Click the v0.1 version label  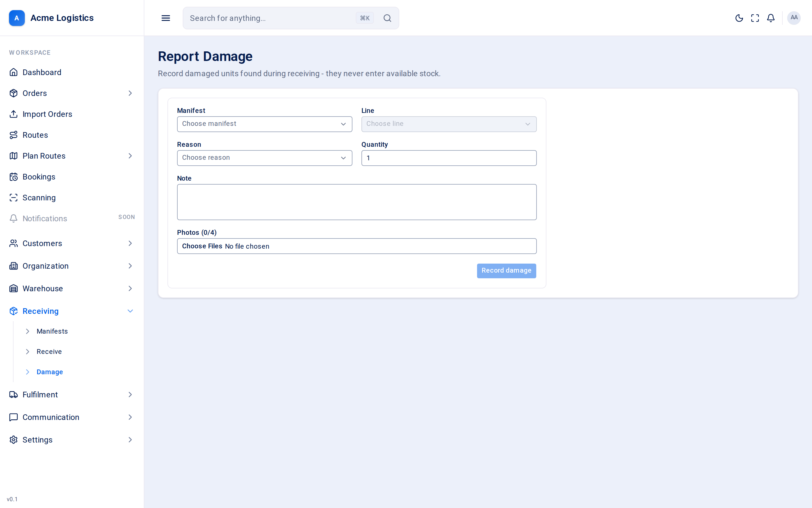coord(12,499)
